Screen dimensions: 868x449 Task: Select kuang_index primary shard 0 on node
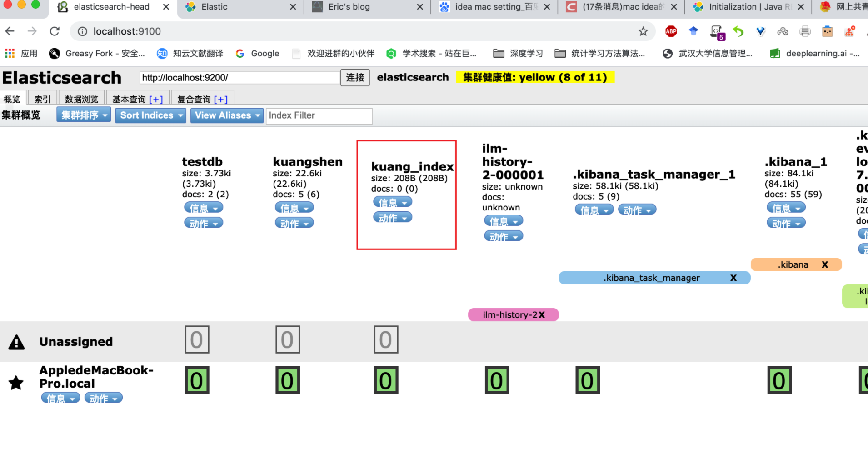pos(386,380)
